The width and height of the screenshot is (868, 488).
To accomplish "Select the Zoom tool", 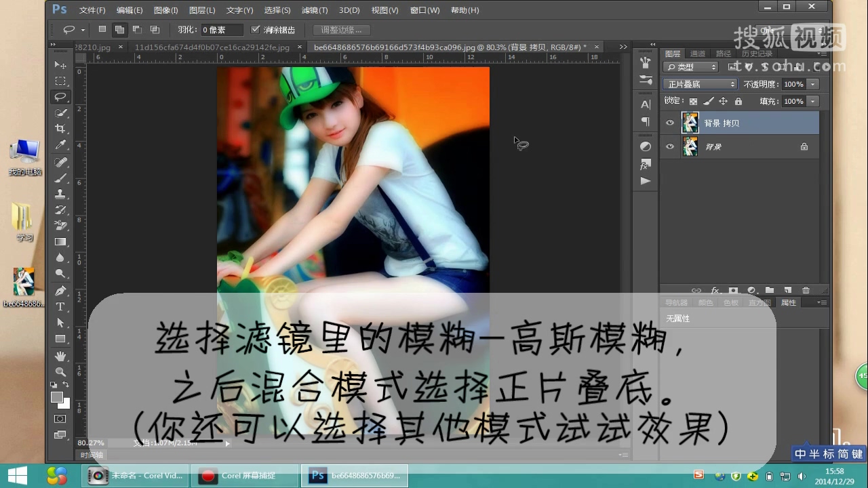I will 60,371.
